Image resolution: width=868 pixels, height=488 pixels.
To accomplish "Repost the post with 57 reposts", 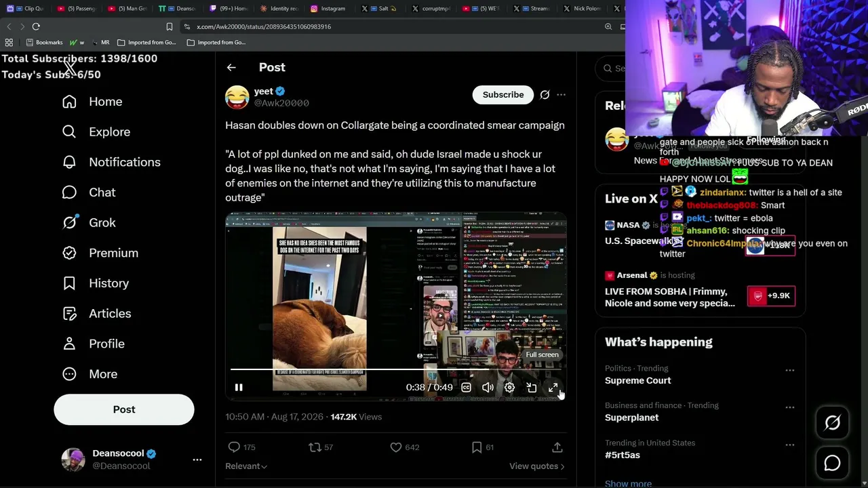I will 321,447.
